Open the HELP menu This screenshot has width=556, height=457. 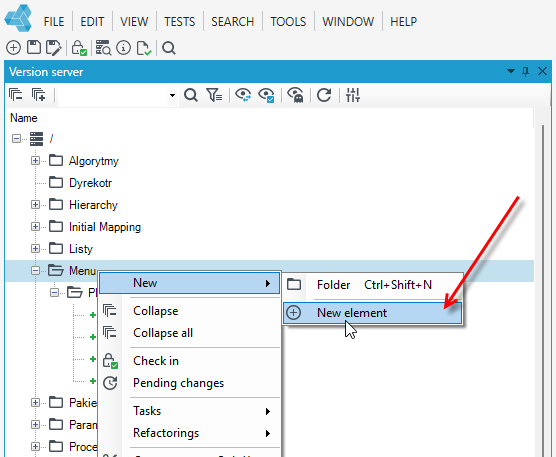pyautogui.click(x=404, y=22)
